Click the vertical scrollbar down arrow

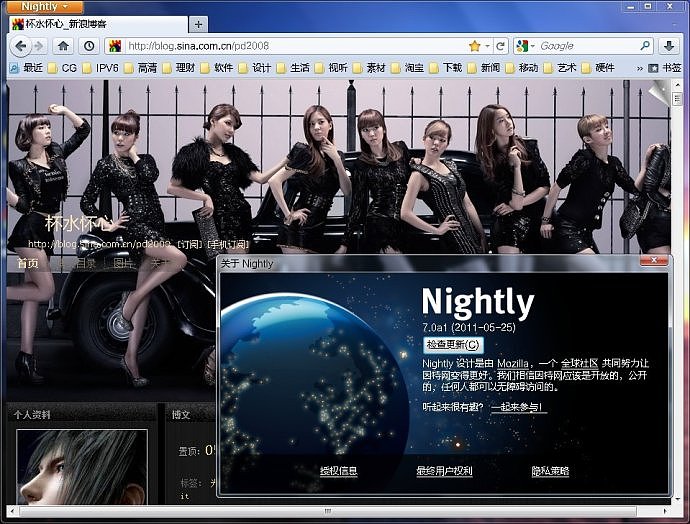click(x=677, y=499)
